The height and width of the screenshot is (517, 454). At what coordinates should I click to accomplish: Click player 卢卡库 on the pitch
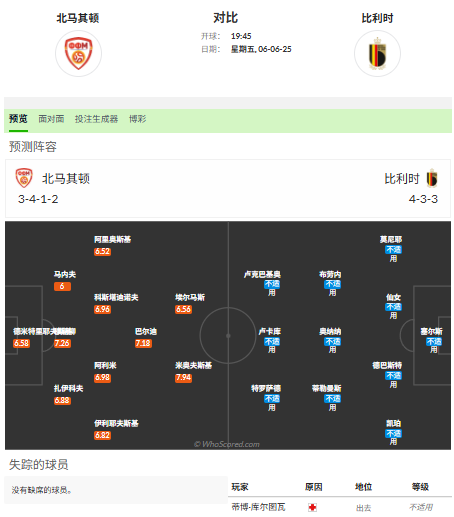point(270,331)
